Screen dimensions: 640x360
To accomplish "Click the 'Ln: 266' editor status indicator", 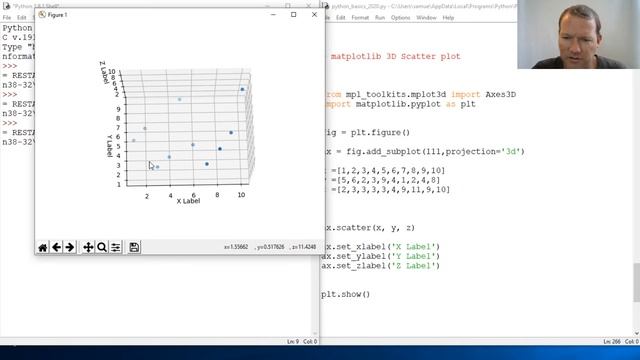I will pyautogui.click(x=612, y=342).
